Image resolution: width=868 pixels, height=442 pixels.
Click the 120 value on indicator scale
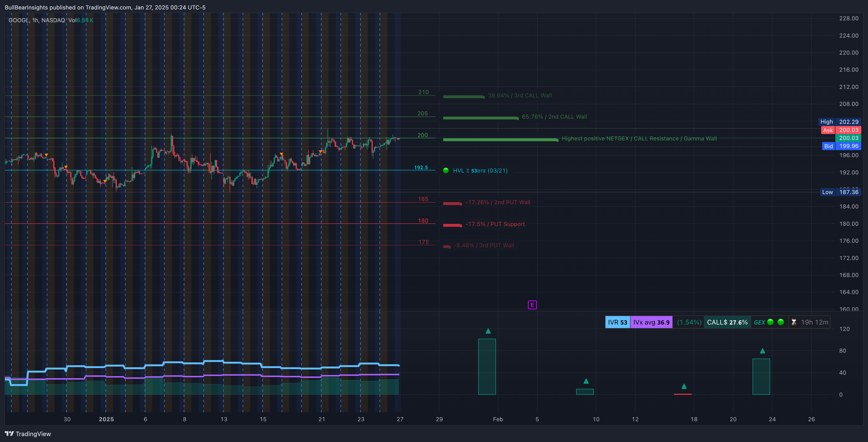844,329
